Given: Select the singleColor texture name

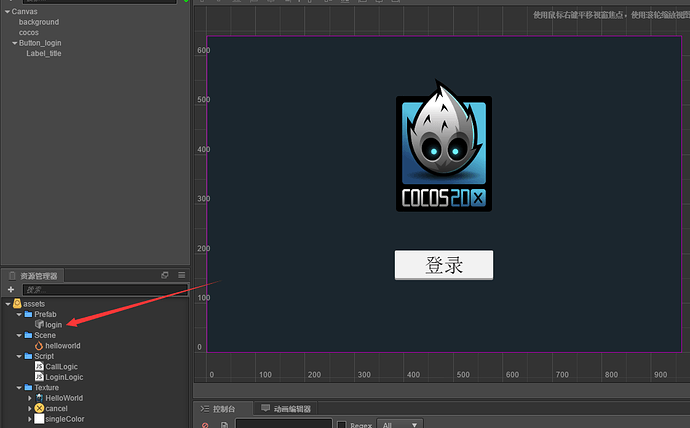Looking at the screenshot, I should pyautogui.click(x=65, y=419).
